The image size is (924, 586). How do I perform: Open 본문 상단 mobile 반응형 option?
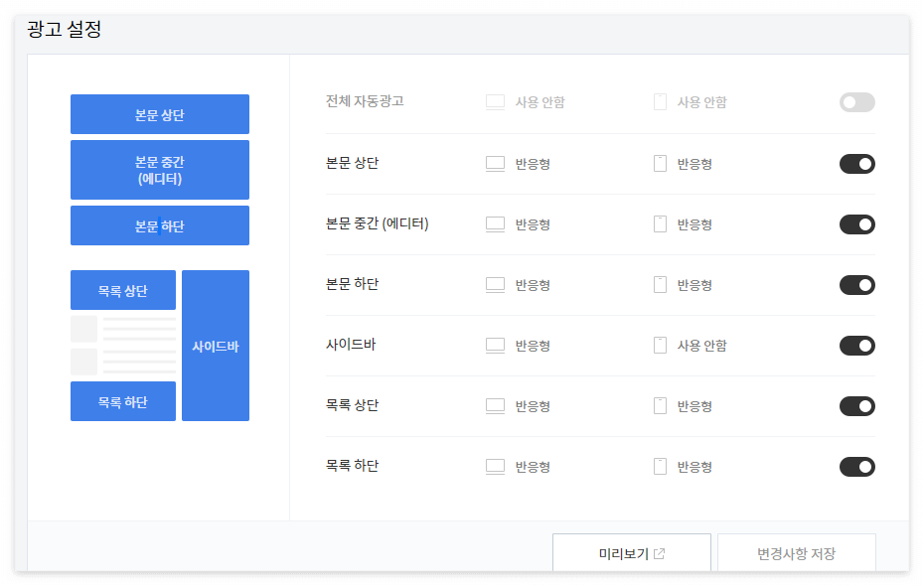point(694,164)
